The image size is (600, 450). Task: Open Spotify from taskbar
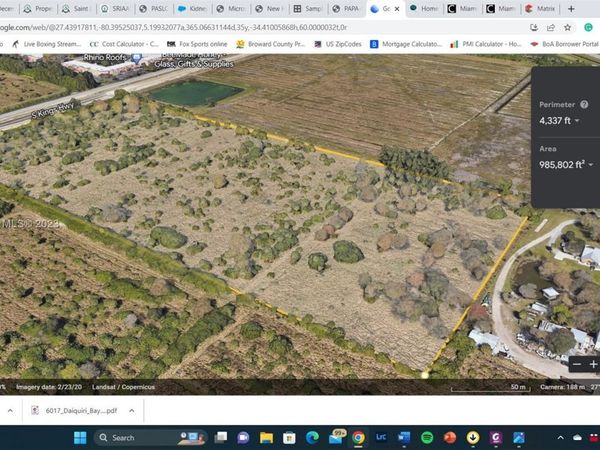(427, 438)
